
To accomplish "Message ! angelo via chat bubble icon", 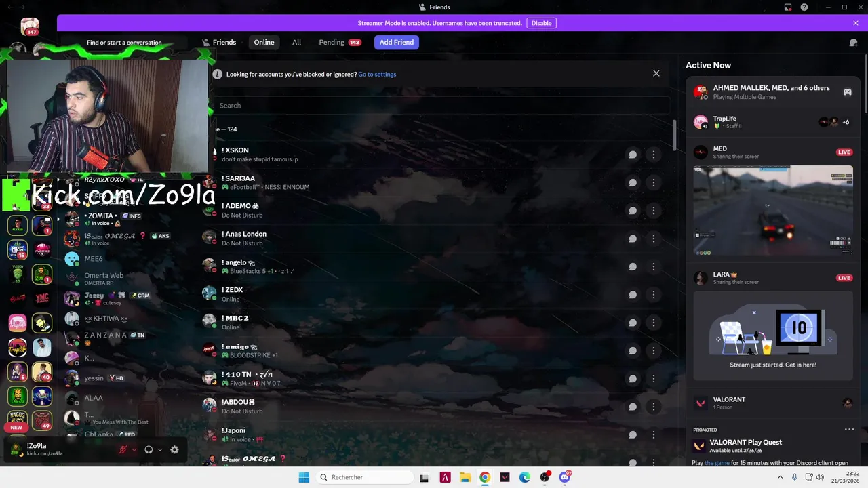I will [633, 266].
